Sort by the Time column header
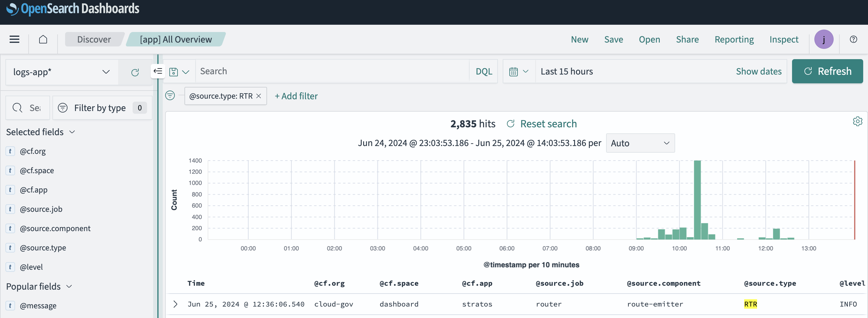 point(196,283)
